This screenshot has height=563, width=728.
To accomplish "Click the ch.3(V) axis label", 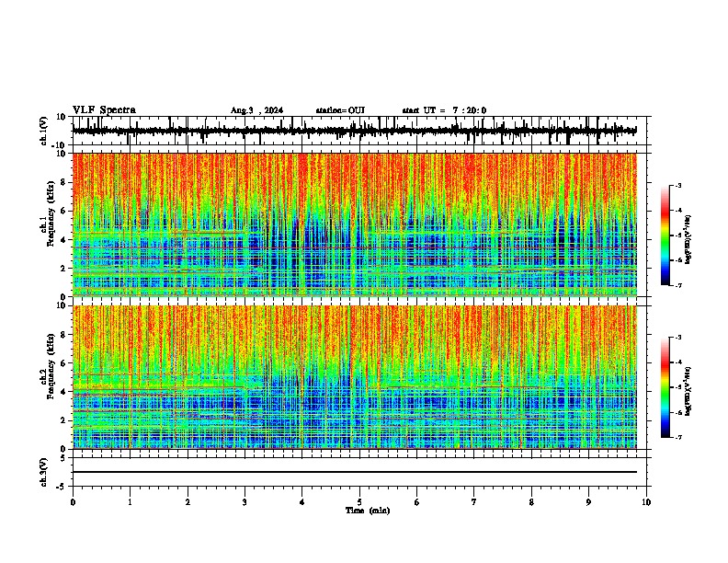I will pyautogui.click(x=44, y=472).
